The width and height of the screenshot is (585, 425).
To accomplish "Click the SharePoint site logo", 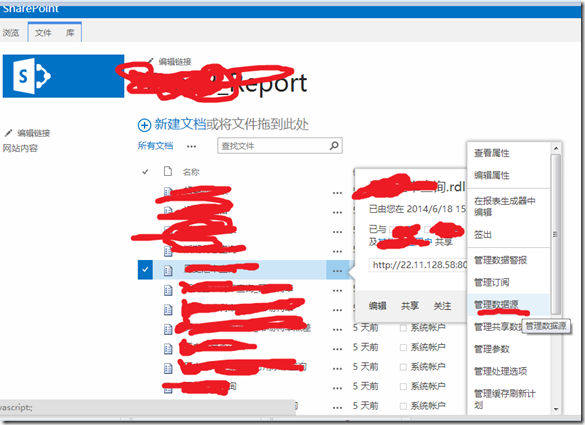I will tap(63, 76).
